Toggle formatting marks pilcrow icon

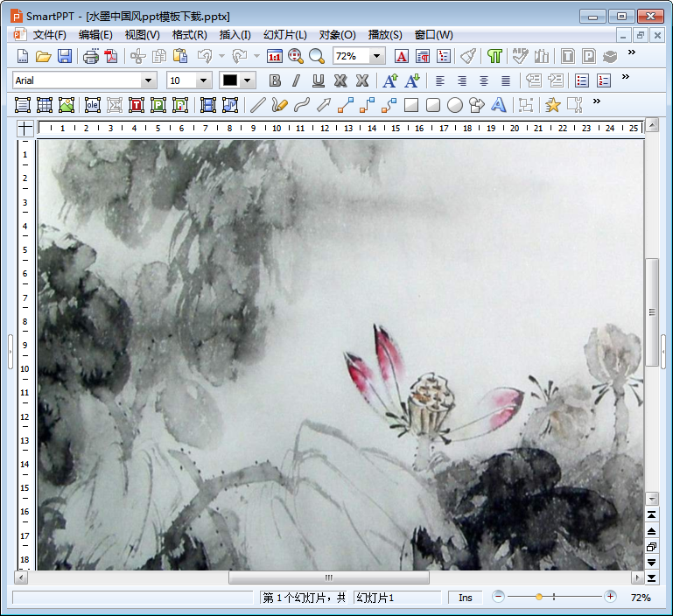coord(494,56)
